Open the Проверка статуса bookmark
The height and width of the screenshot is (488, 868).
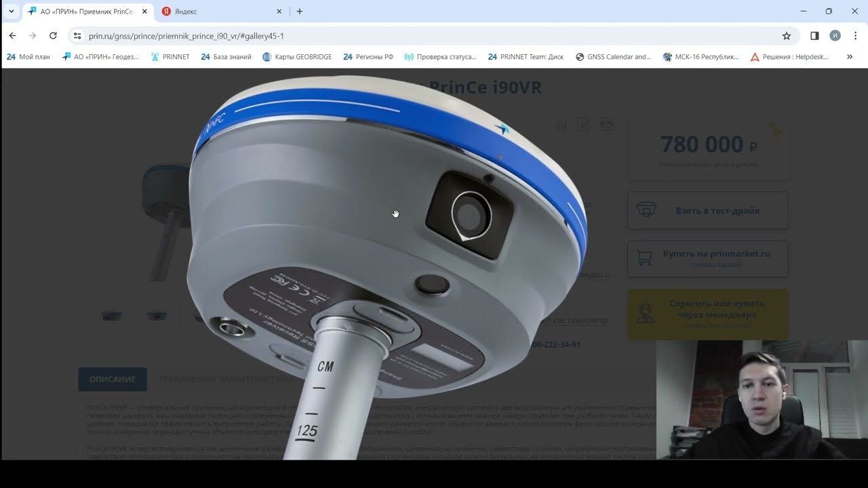(x=441, y=57)
